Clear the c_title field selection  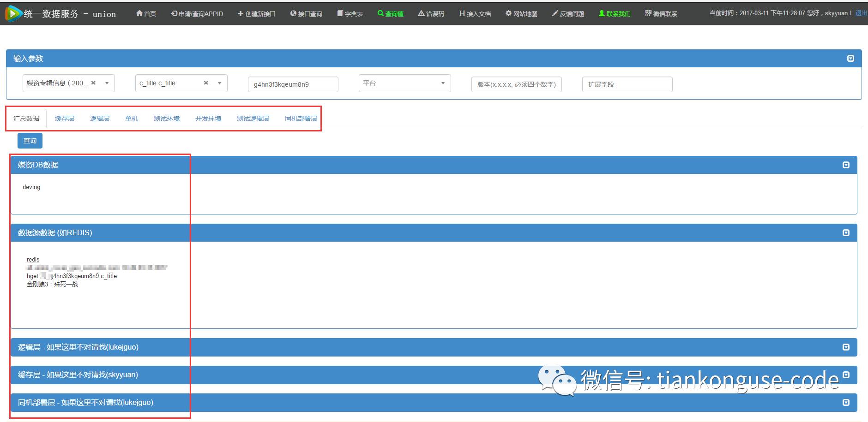206,83
